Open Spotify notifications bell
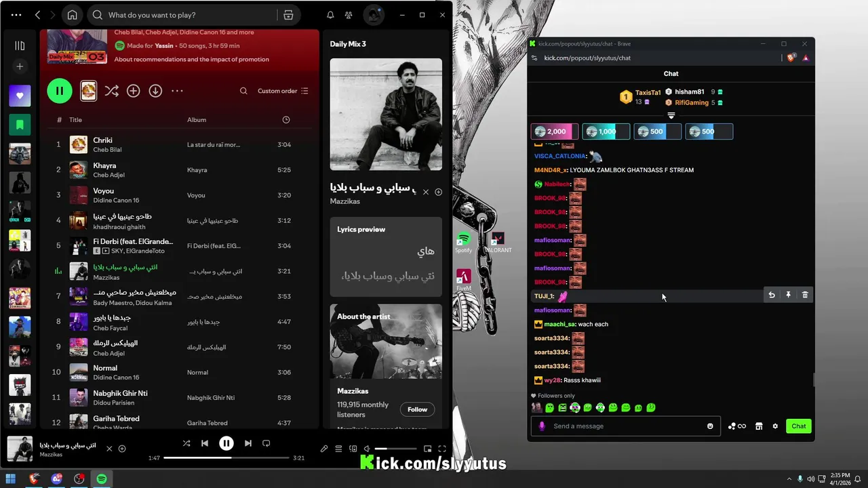 [330, 15]
